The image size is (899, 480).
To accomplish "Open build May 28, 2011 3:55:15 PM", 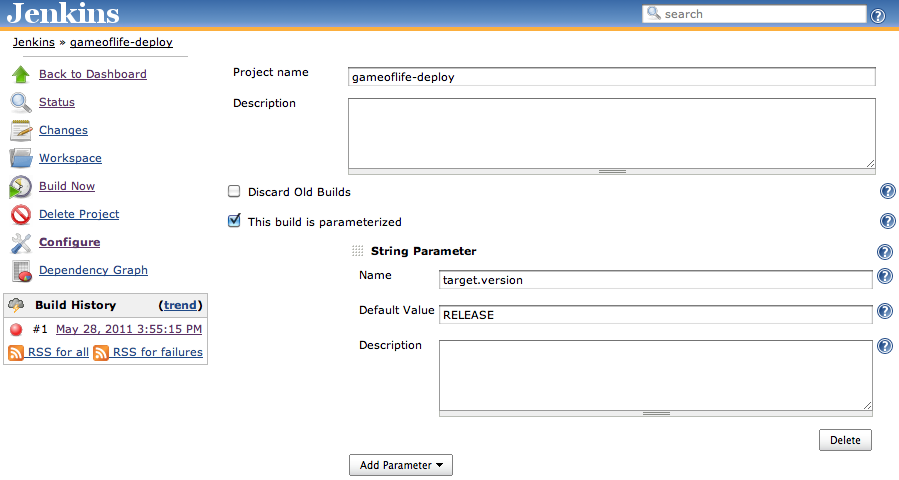I will (x=129, y=329).
